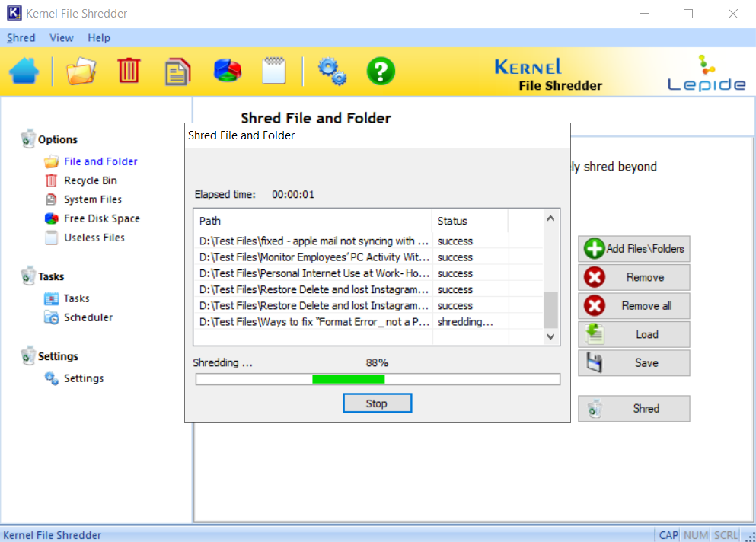Open Settings item under Settings section

tap(84, 378)
